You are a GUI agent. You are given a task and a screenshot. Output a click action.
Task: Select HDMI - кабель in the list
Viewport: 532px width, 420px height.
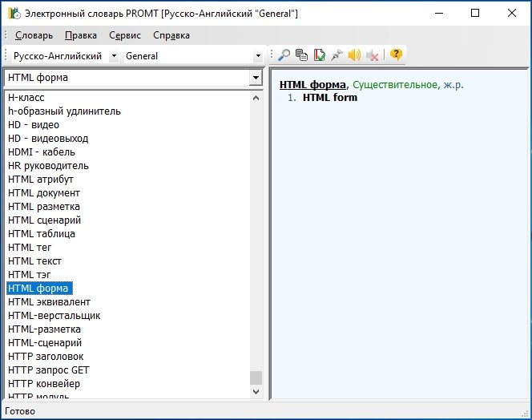pos(42,152)
